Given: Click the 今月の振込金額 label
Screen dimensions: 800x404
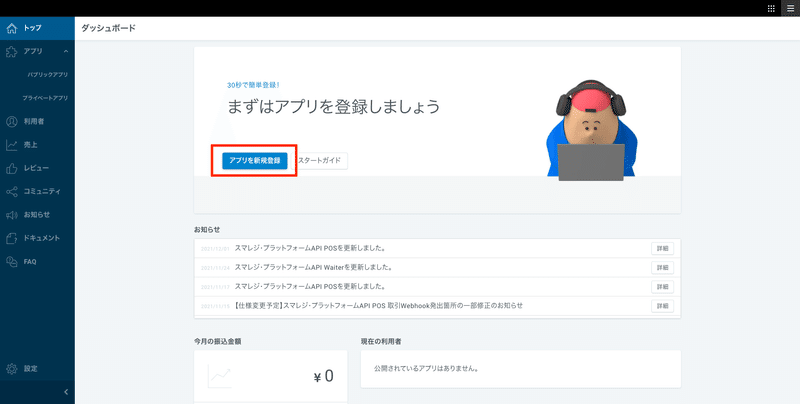Looking at the screenshot, I should (217, 341).
